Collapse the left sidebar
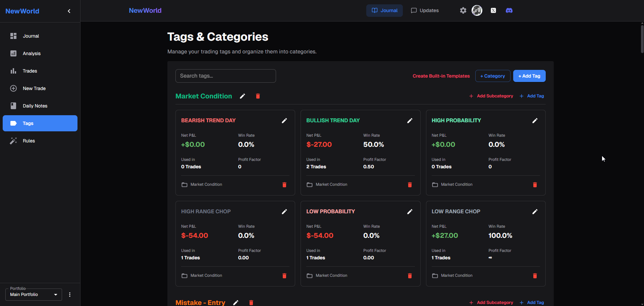644x306 pixels. (69, 11)
